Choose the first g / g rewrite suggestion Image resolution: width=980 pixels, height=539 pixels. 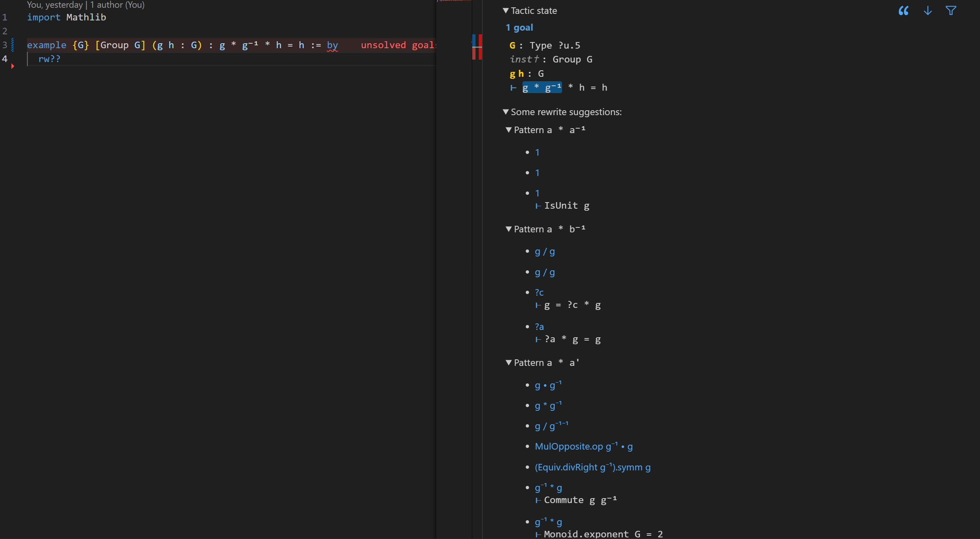tap(545, 252)
